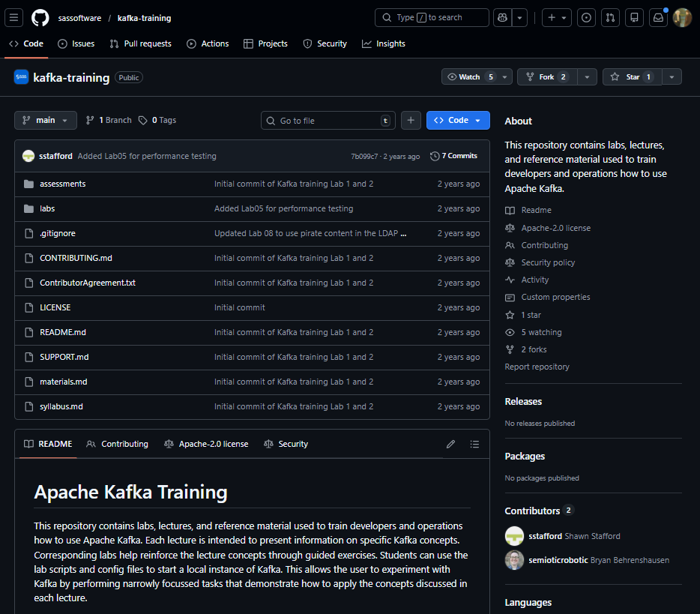Open the assessments folder
Image resolution: width=700 pixels, height=614 pixels.
(x=62, y=184)
